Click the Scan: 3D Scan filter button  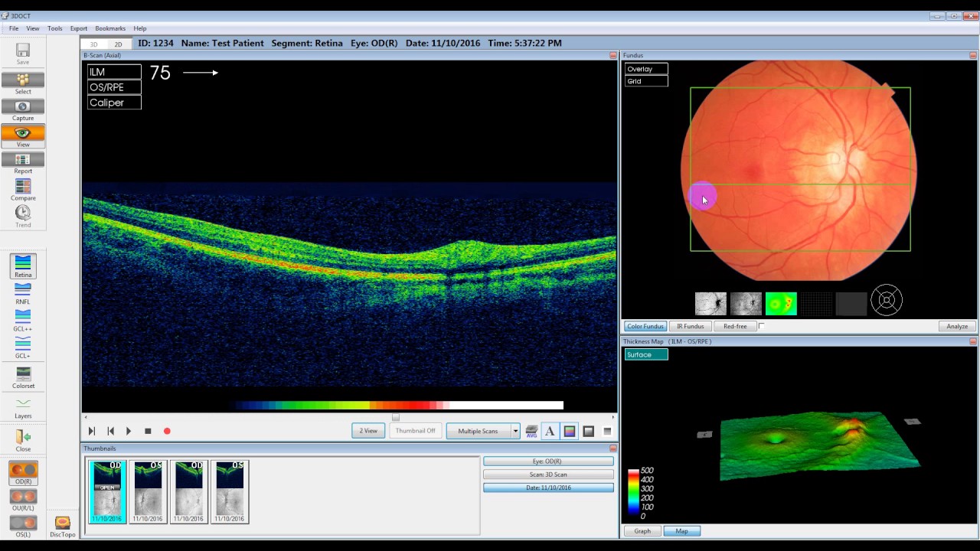[x=548, y=474]
